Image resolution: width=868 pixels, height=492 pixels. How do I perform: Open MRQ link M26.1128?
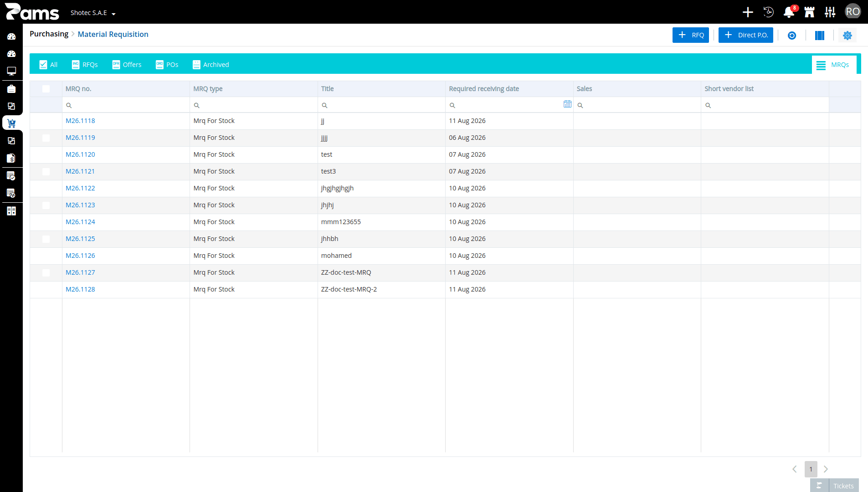[80, 289]
